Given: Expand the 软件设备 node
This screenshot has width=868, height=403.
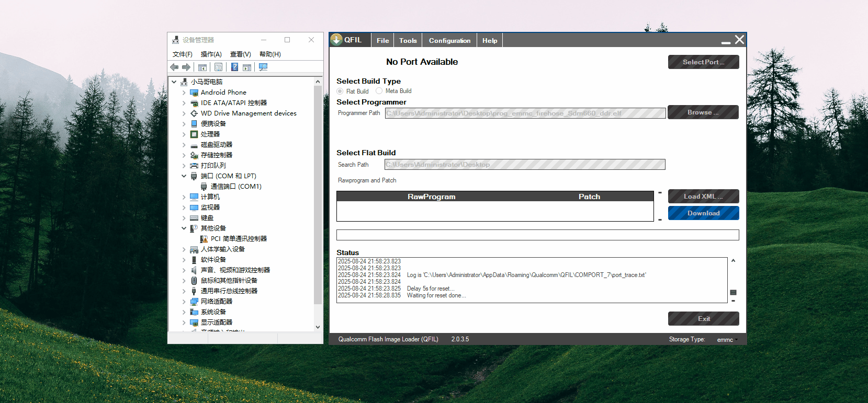Looking at the screenshot, I should pos(184,260).
